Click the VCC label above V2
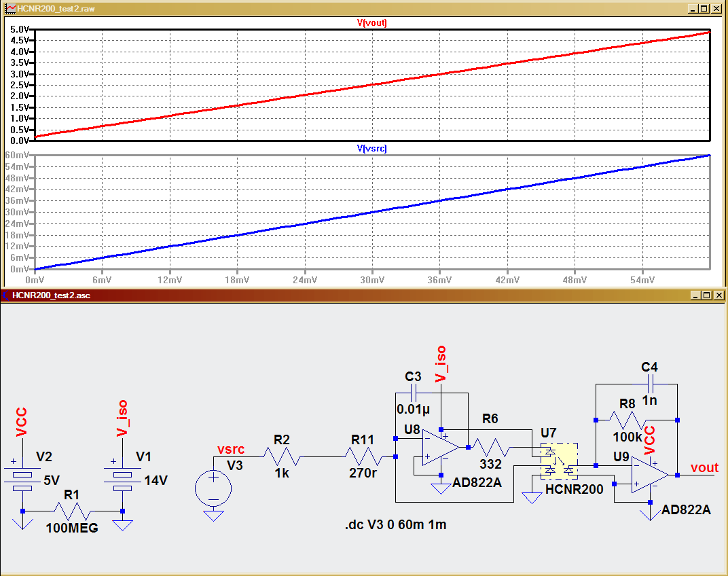Viewport: 728px width, 576px height. pyautogui.click(x=21, y=422)
